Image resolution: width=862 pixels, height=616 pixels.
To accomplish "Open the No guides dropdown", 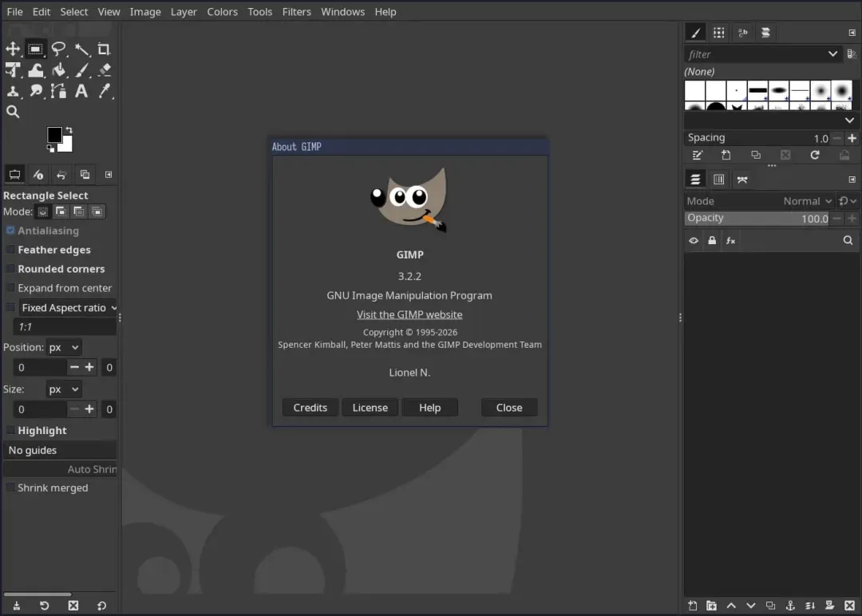I will click(x=59, y=450).
